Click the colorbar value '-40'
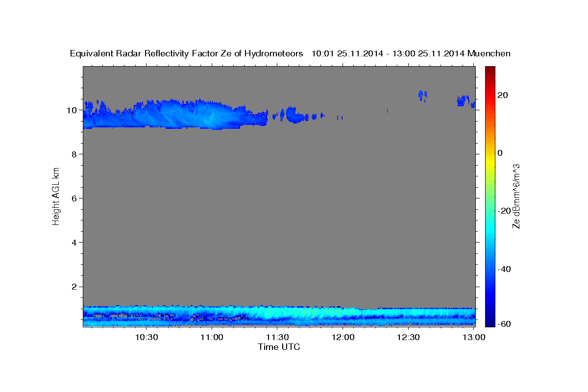This screenshot has height=392, width=588. (504, 269)
